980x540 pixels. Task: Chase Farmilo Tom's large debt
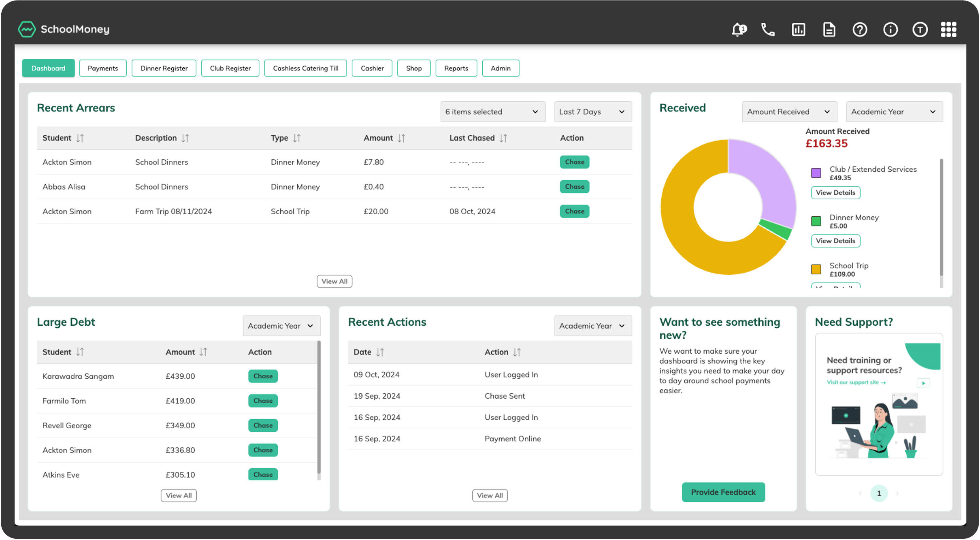tap(263, 401)
